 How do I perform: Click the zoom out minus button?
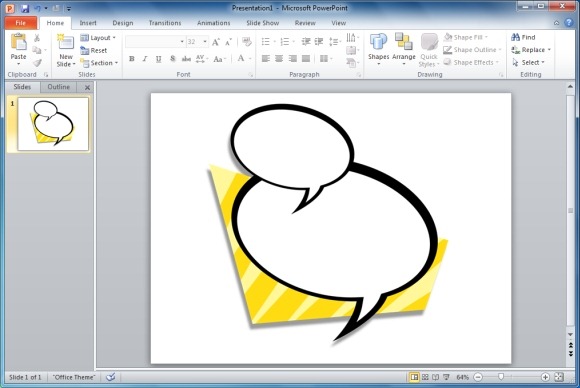pos(478,377)
